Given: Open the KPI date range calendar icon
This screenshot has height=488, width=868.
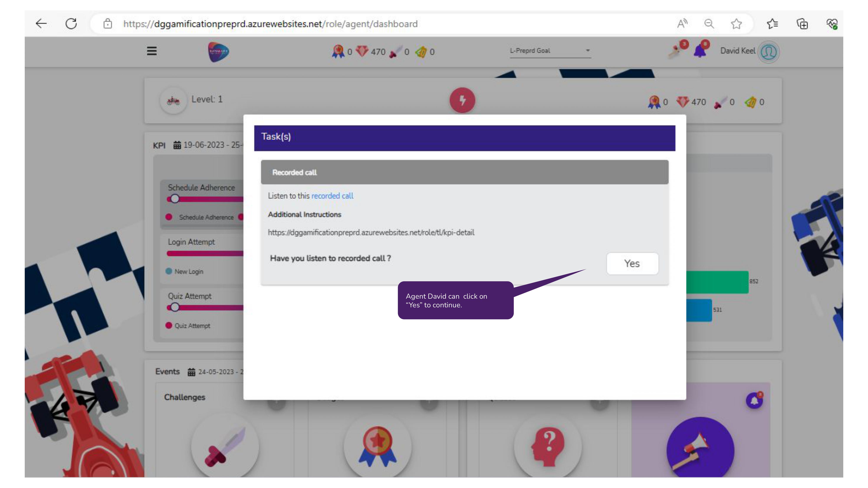Looking at the screenshot, I should (x=177, y=145).
